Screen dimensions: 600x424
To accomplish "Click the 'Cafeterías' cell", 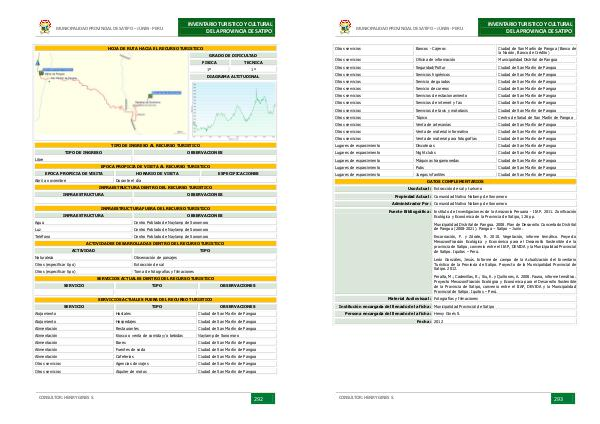I will pos(156,356).
